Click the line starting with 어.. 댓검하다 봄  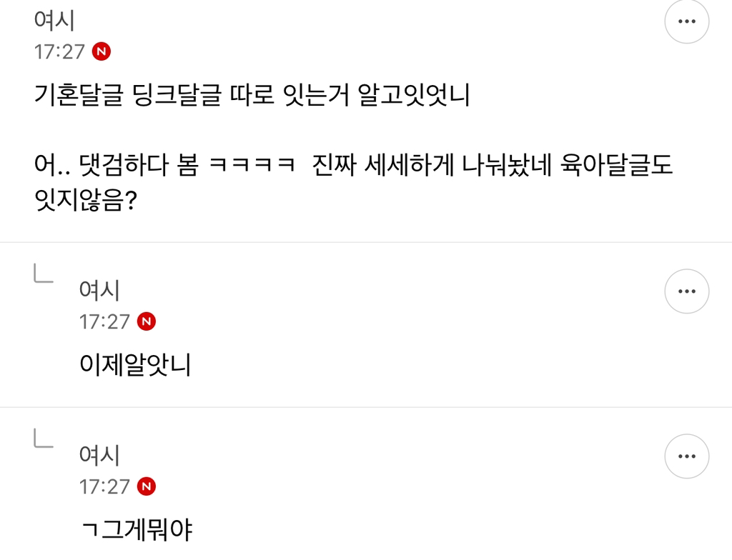(354, 166)
